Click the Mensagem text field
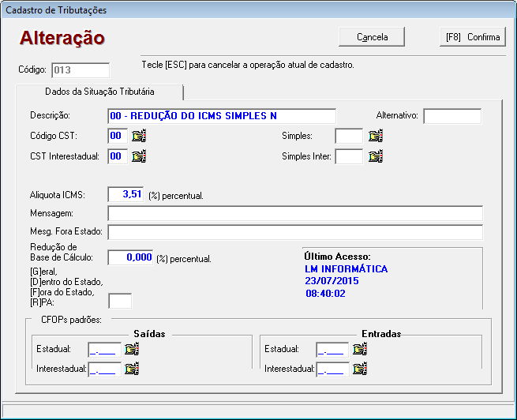The height and width of the screenshot is (420, 517). click(x=294, y=213)
